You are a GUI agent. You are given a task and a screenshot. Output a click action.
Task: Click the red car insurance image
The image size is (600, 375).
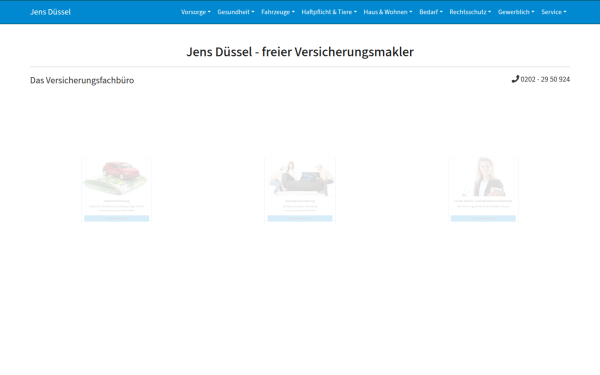(116, 178)
